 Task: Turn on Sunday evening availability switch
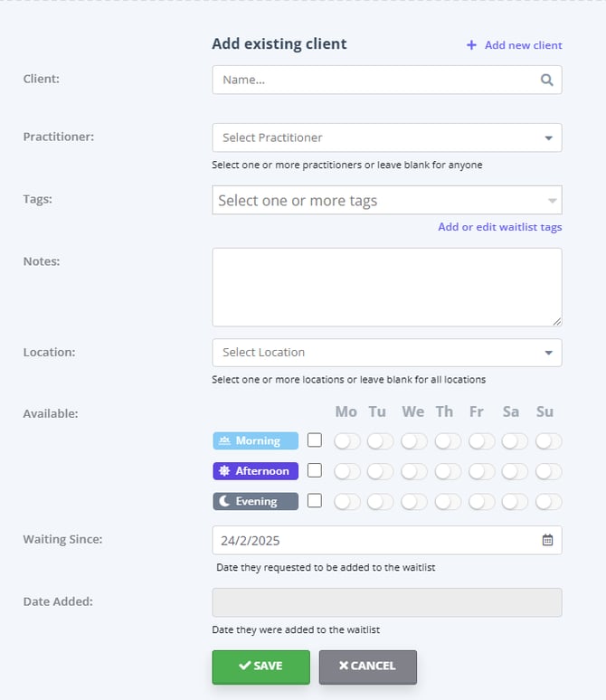pos(548,501)
